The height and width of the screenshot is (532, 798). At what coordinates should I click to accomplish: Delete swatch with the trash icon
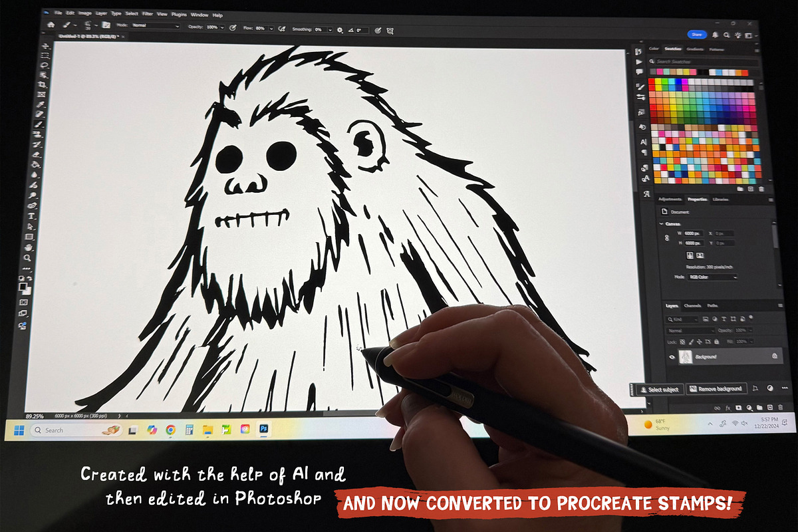click(x=761, y=189)
